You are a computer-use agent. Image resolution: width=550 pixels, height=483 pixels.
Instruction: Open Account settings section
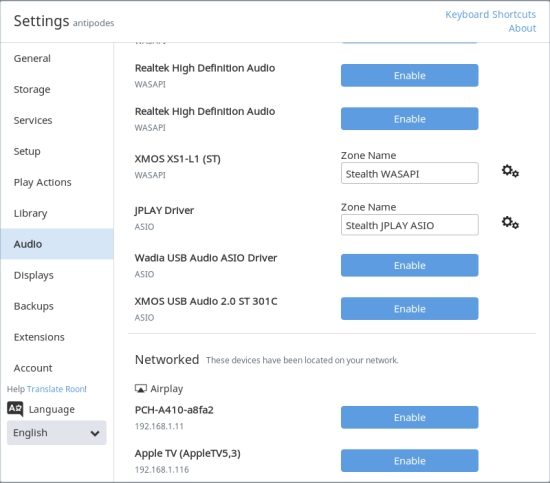[x=57, y=368]
